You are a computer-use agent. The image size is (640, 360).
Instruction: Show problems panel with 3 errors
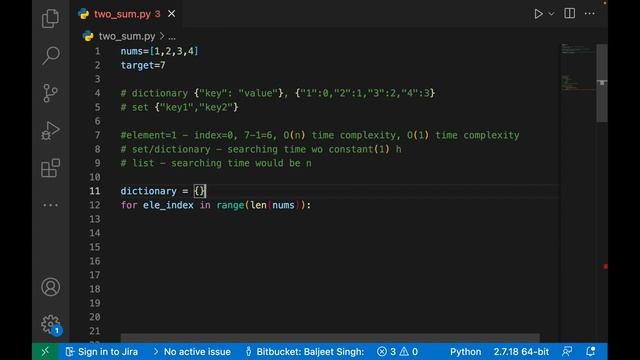[397, 351]
